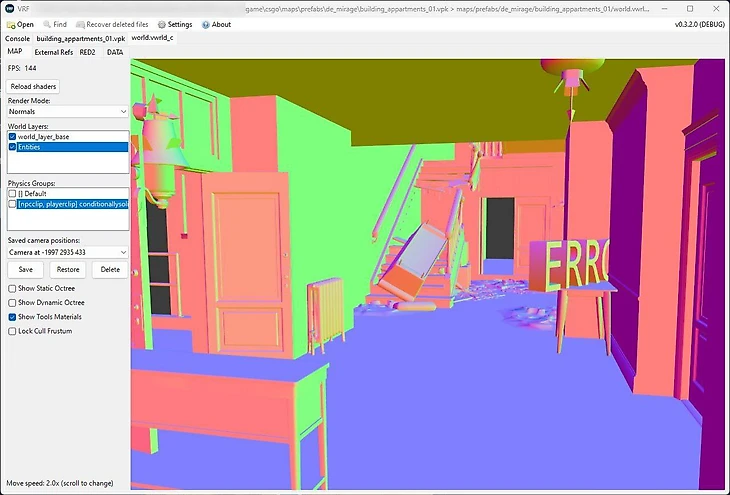Switch to the External Refs tab
The width and height of the screenshot is (730, 495).
[x=53, y=52]
